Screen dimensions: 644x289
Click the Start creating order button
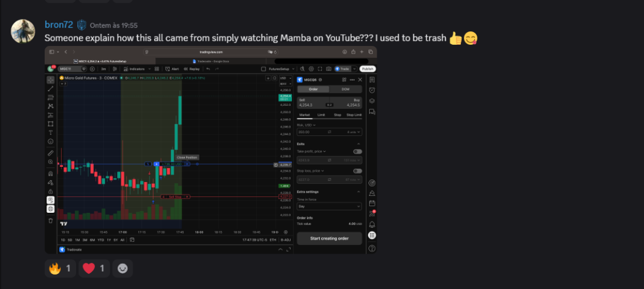(330, 239)
